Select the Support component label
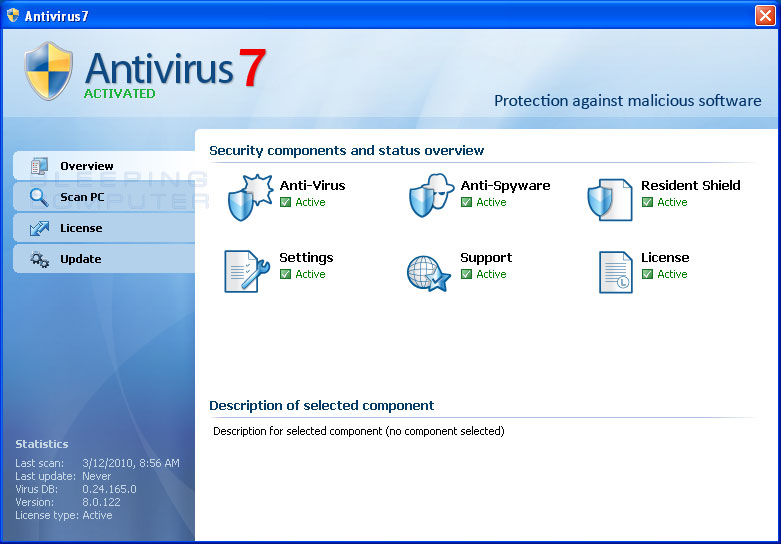The image size is (781, 544). 486,258
